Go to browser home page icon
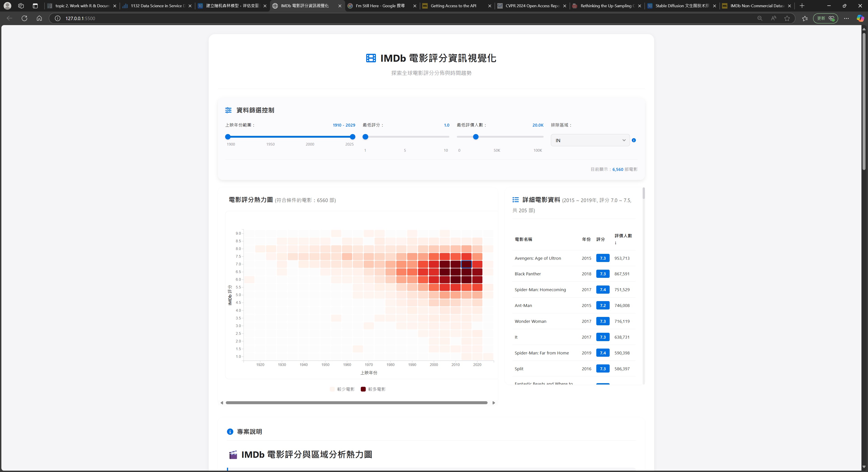Viewport: 868px width, 472px height. click(39, 18)
